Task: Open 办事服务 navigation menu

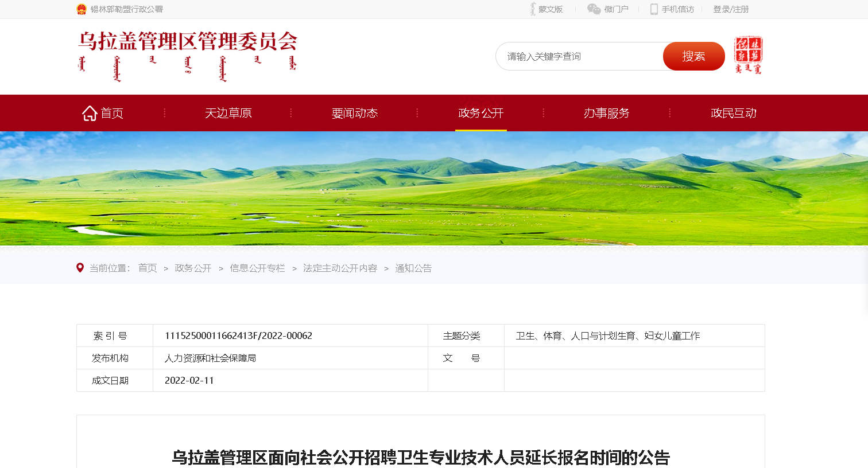Action: [x=607, y=113]
